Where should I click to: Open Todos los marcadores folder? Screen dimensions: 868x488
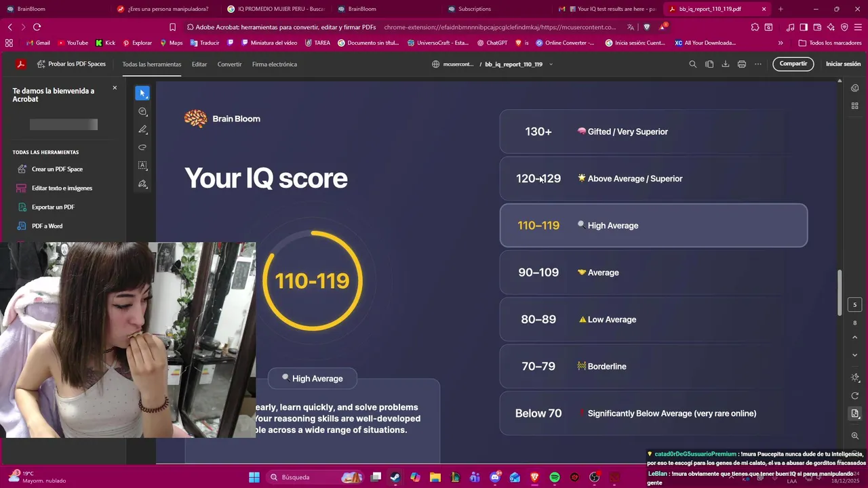(x=830, y=43)
